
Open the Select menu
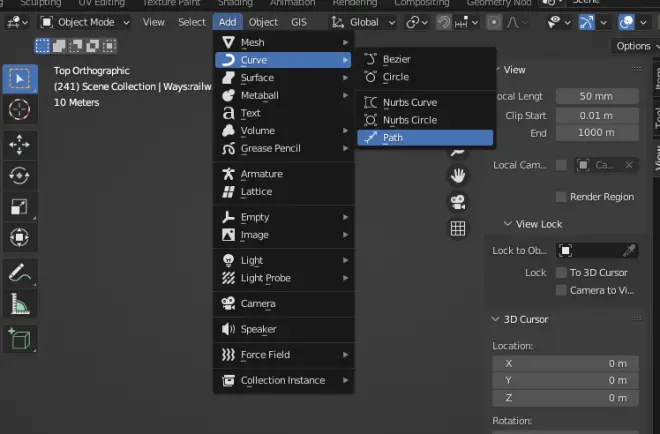click(192, 22)
